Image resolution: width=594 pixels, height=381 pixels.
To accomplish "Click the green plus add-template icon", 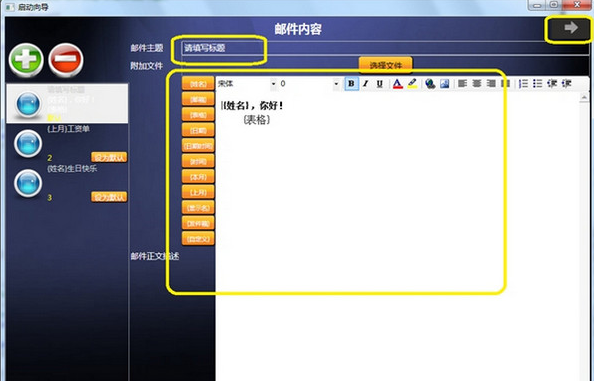I will coord(26,60).
